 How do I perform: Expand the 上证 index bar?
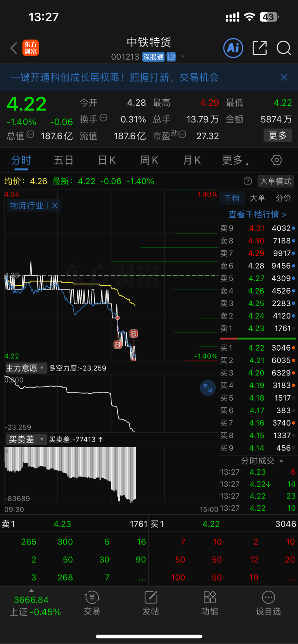(32, 591)
